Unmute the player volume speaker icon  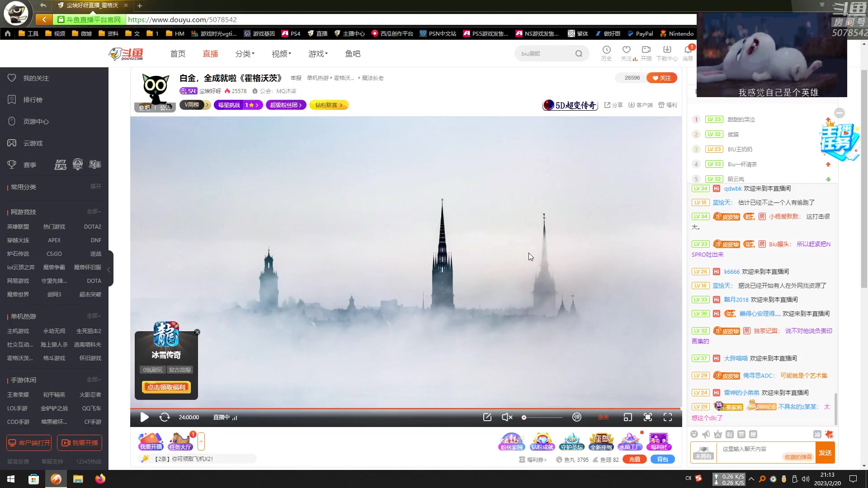(x=507, y=418)
